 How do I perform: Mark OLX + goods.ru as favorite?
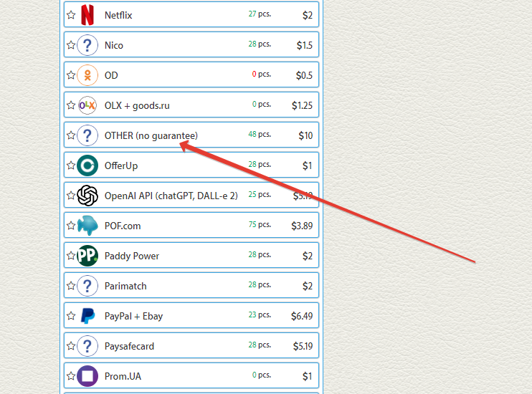click(x=71, y=105)
